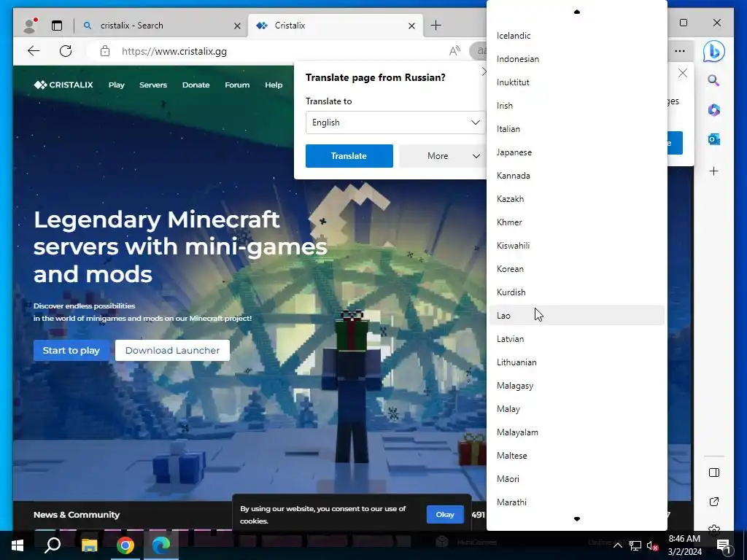Image resolution: width=747 pixels, height=560 pixels.
Task: Open the Donate nav link
Action: tap(196, 85)
